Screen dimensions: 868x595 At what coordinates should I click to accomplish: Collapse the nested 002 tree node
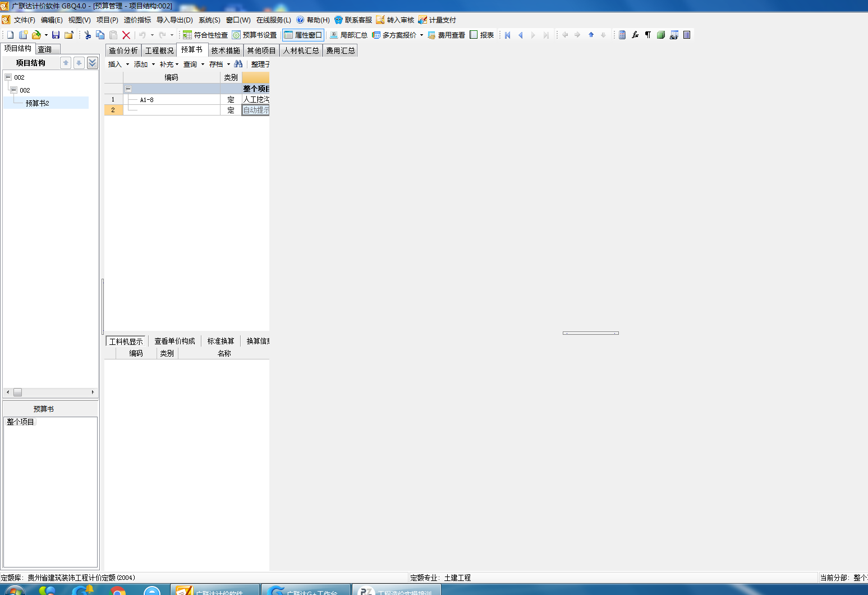tap(14, 90)
